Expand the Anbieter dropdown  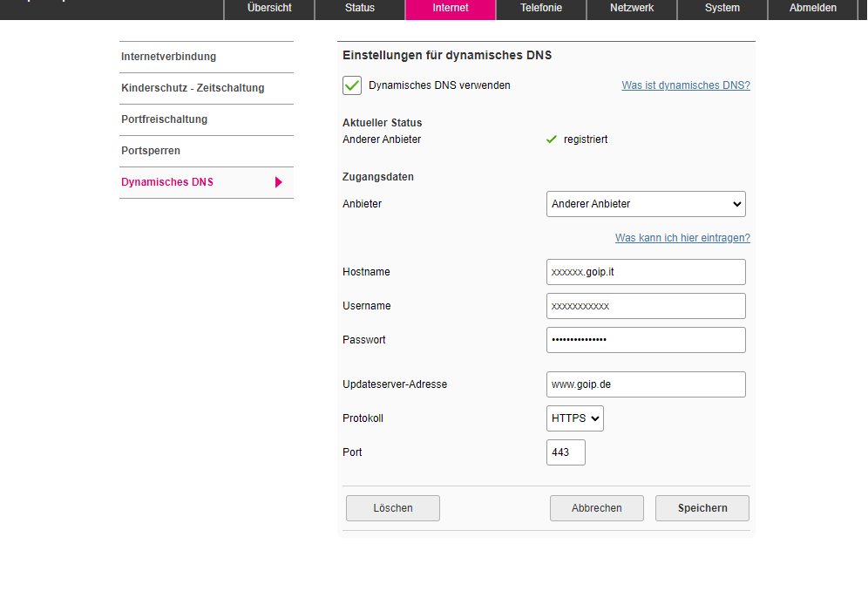(x=646, y=204)
